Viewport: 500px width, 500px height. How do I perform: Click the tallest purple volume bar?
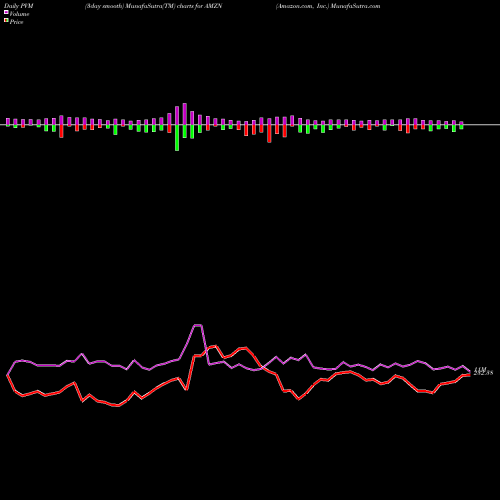tap(185, 114)
